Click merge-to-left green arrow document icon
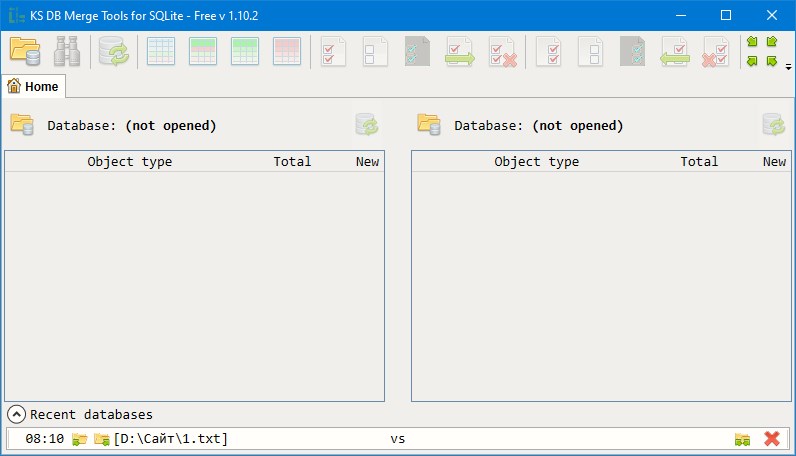This screenshot has height=456, width=796. (675, 51)
